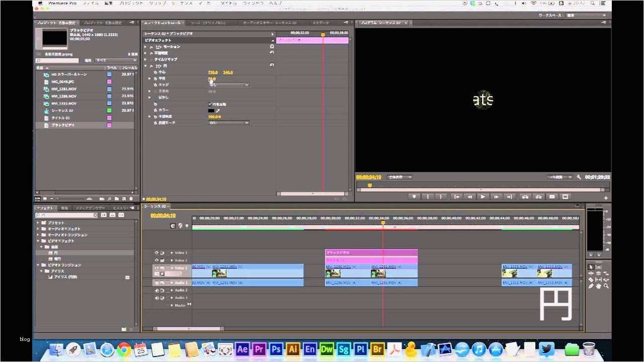Viewport: 644px width, 362px height.
Task: Select the Zoom tool magnifier
Action: coord(606,286)
